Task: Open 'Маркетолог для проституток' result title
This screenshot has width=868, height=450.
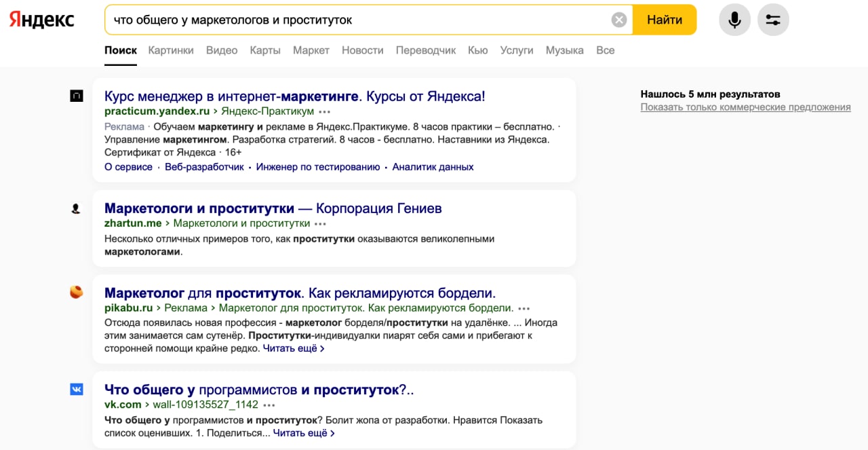Action: coord(300,293)
